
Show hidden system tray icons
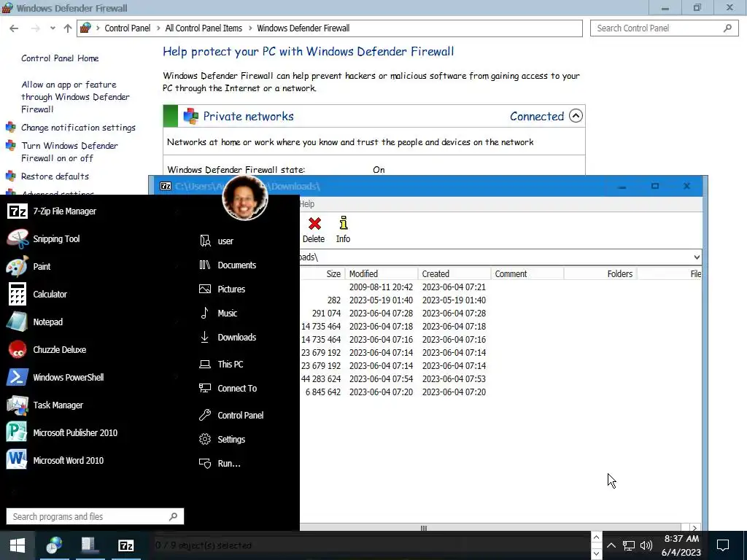tap(611, 545)
